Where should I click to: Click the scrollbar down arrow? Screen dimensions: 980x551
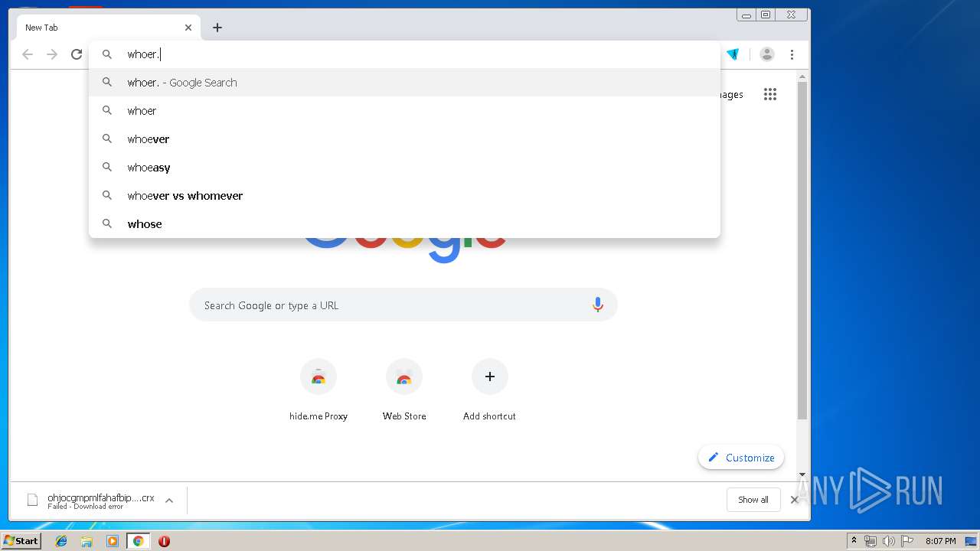(x=802, y=475)
